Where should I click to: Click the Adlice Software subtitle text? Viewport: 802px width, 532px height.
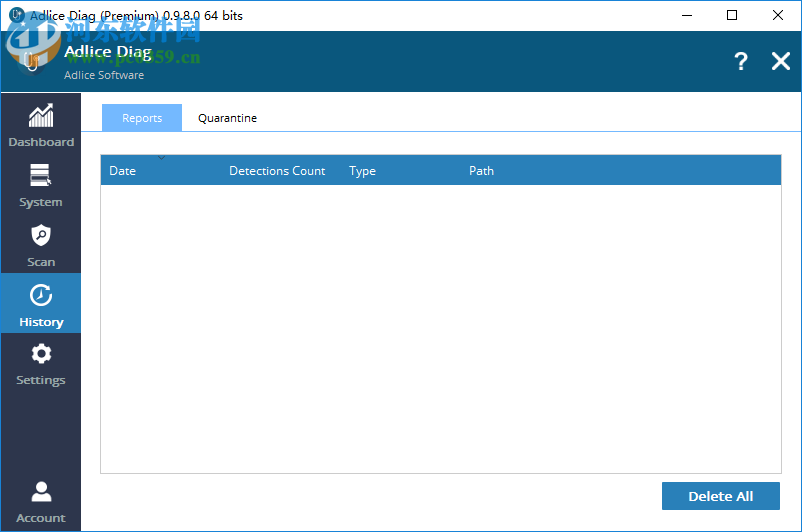pyautogui.click(x=104, y=75)
